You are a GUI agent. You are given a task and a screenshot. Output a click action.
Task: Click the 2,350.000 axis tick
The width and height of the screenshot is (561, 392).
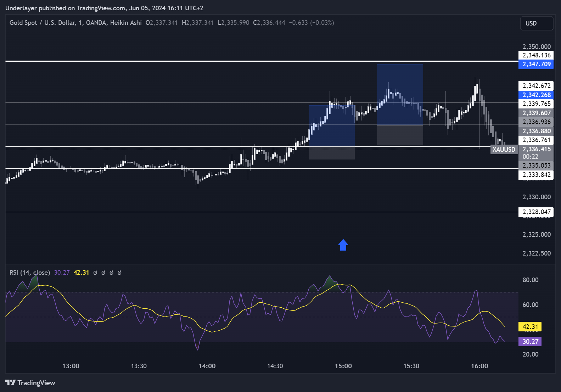point(537,47)
